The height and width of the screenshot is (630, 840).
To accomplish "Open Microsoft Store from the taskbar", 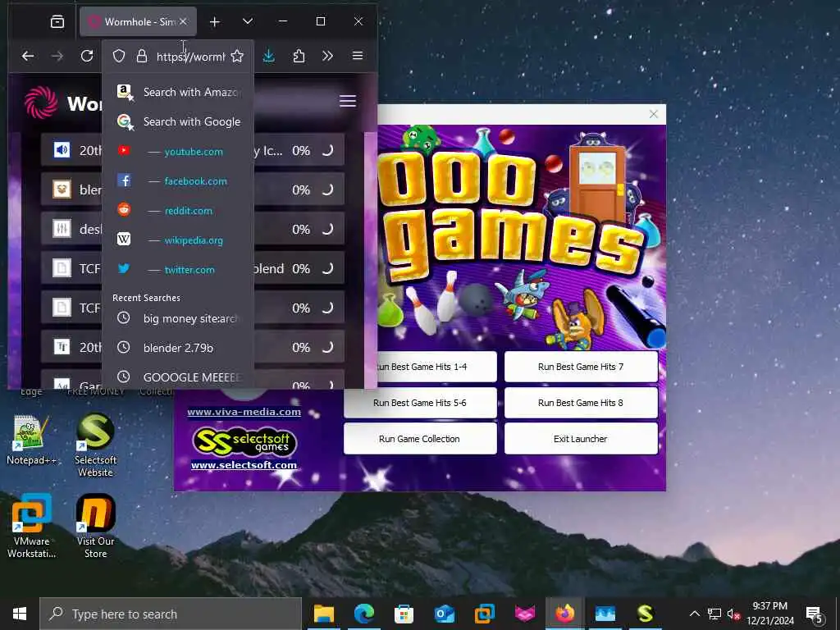I will tap(404, 614).
